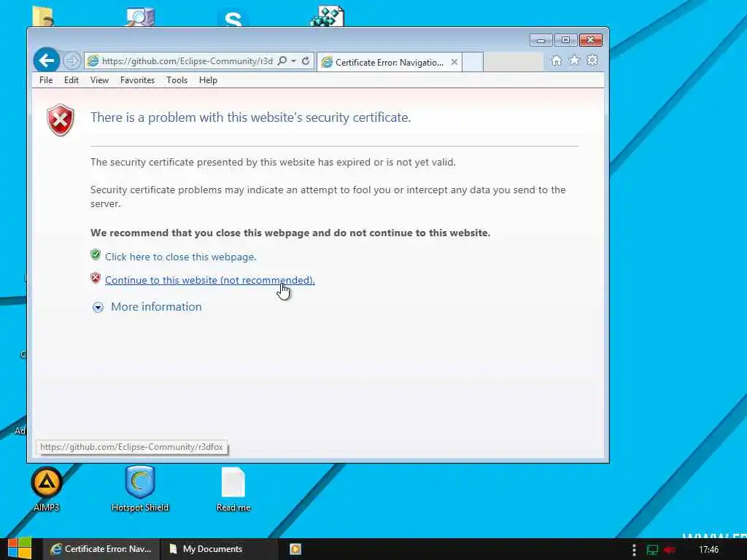Open Favorites with the star icon
Screen dimensions: 747x560
click(x=574, y=61)
